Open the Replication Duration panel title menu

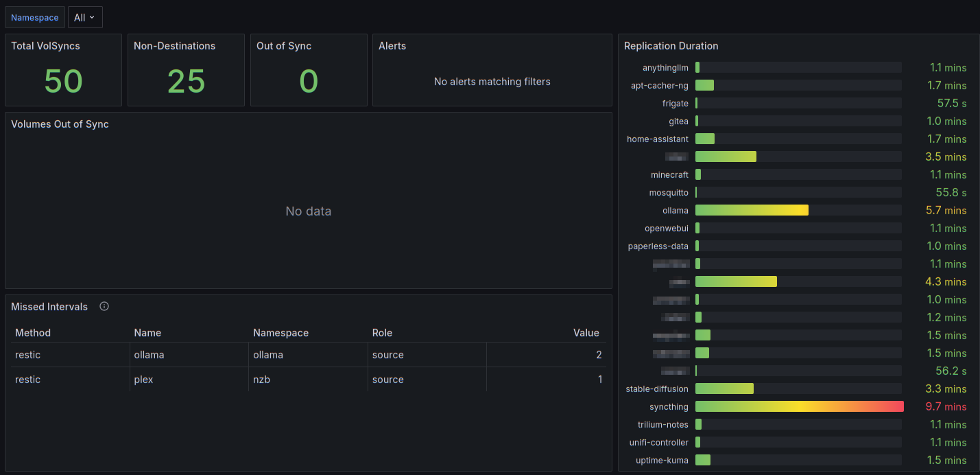tap(671, 46)
